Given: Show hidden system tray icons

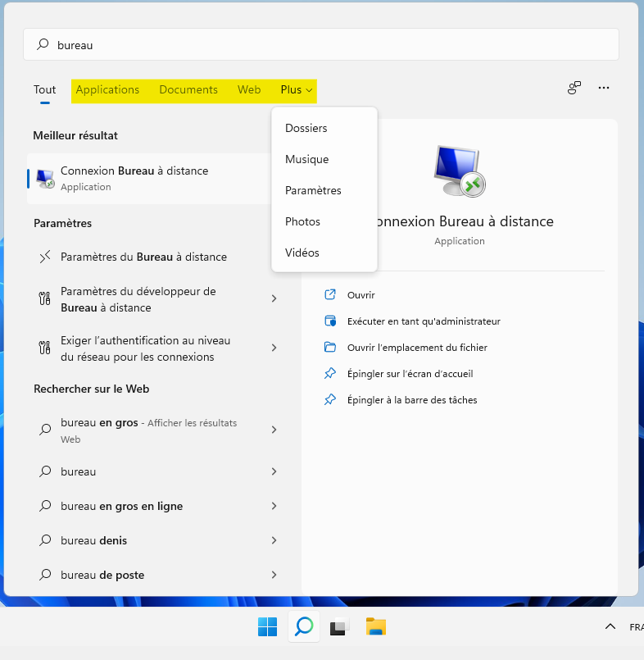Looking at the screenshot, I should 610,627.
